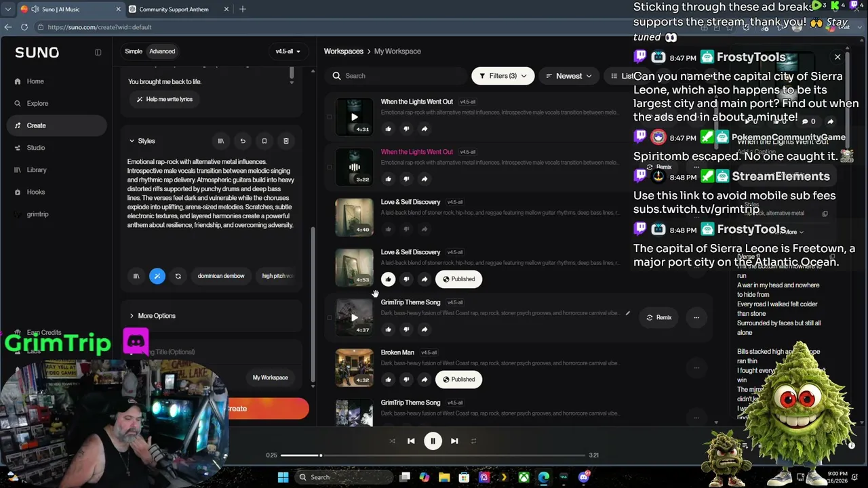Screen dimensions: 868x488
Task: Click the Workspaces breadcrumb link
Action: tap(344, 52)
